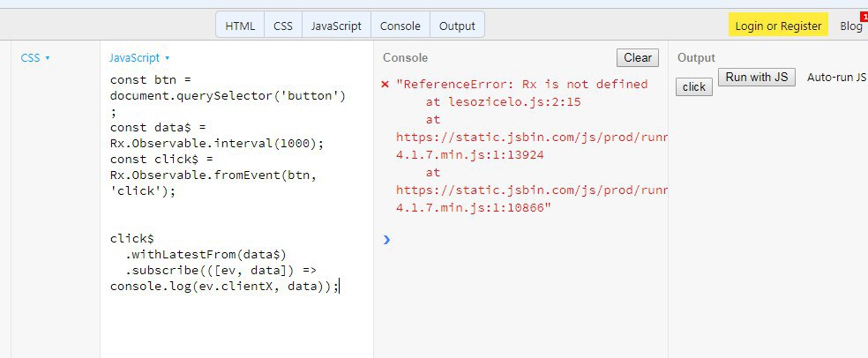Click the 'at lesozicelo.js:2:15' stack line

pyautogui.click(x=503, y=101)
